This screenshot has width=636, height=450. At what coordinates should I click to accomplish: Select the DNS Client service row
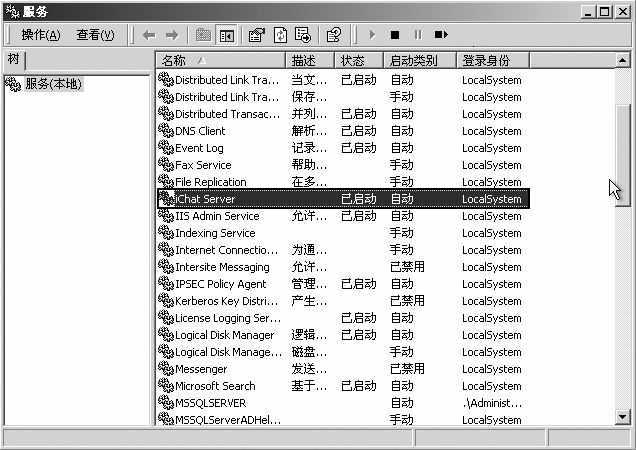click(200, 131)
